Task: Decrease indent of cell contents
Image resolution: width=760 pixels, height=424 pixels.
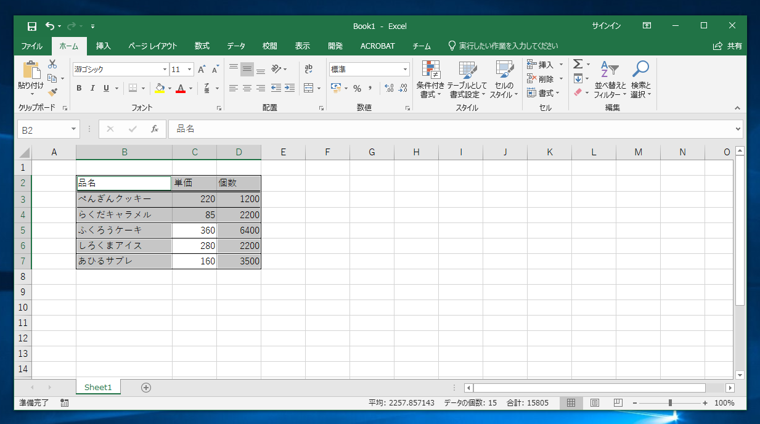Action: pos(276,88)
